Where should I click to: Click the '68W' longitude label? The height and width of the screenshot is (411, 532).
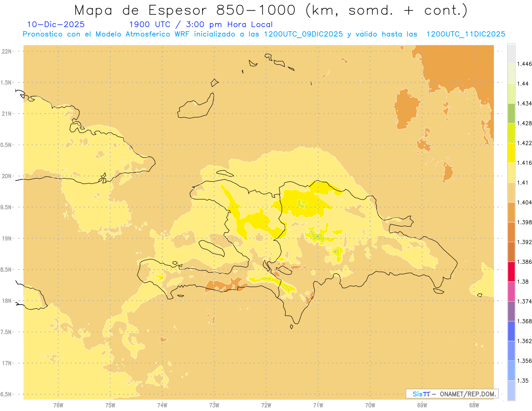coord(474,405)
